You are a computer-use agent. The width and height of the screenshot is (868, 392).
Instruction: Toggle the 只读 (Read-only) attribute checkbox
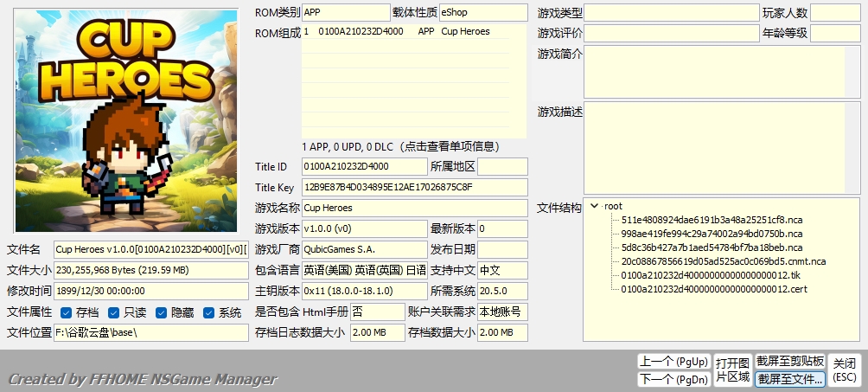pyautogui.click(x=113, y=312)
